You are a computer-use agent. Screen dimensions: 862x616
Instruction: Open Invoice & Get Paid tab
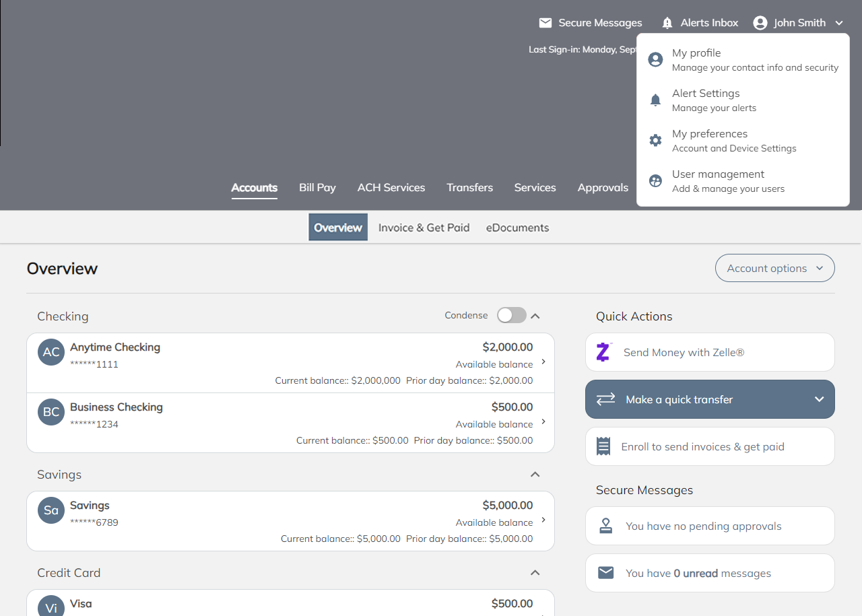point(424,228)
